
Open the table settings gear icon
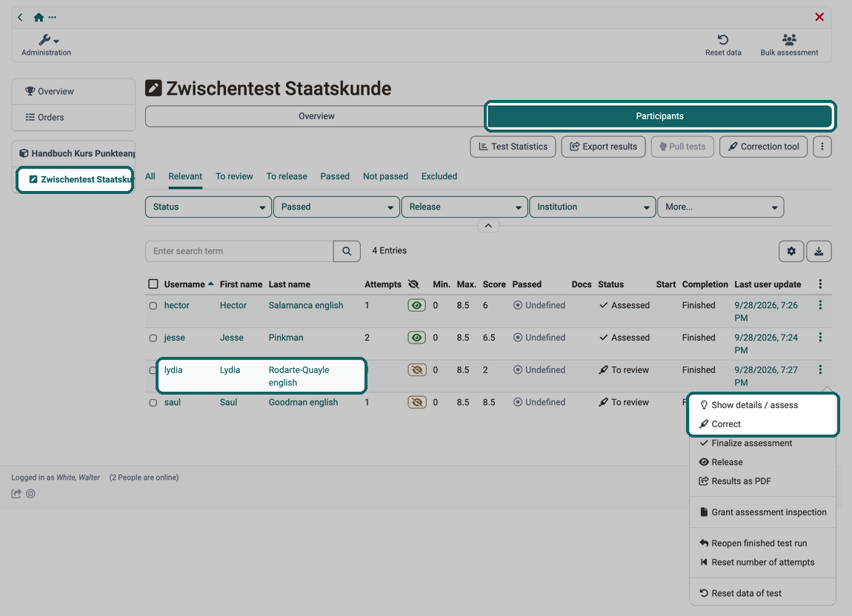[791, 251]
